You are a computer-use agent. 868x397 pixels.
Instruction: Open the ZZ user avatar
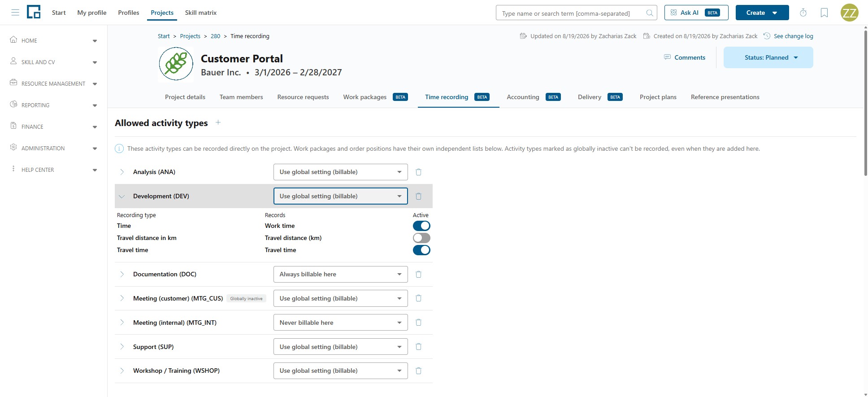click(x=849, y=13)
